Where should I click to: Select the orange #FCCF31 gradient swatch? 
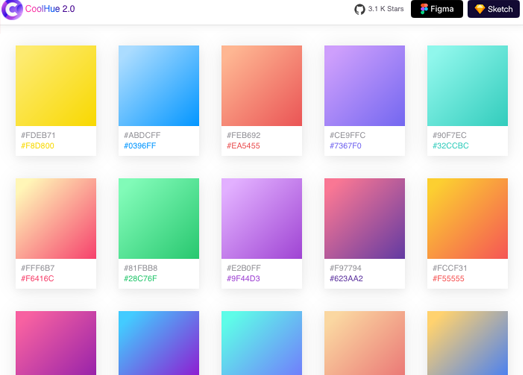tap(468, 219)
